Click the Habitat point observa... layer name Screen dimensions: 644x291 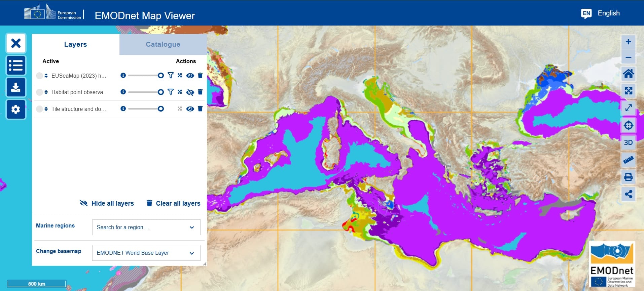tap(80, 92)
